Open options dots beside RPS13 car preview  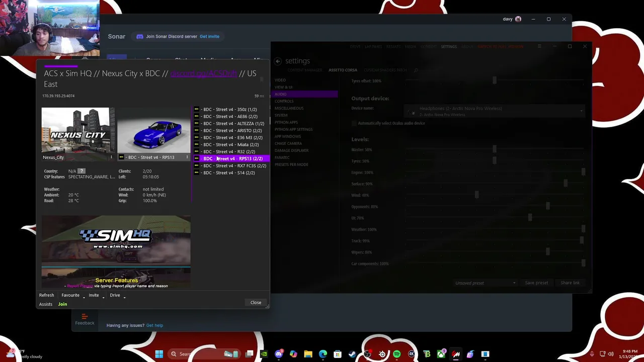tap(187, 157)
